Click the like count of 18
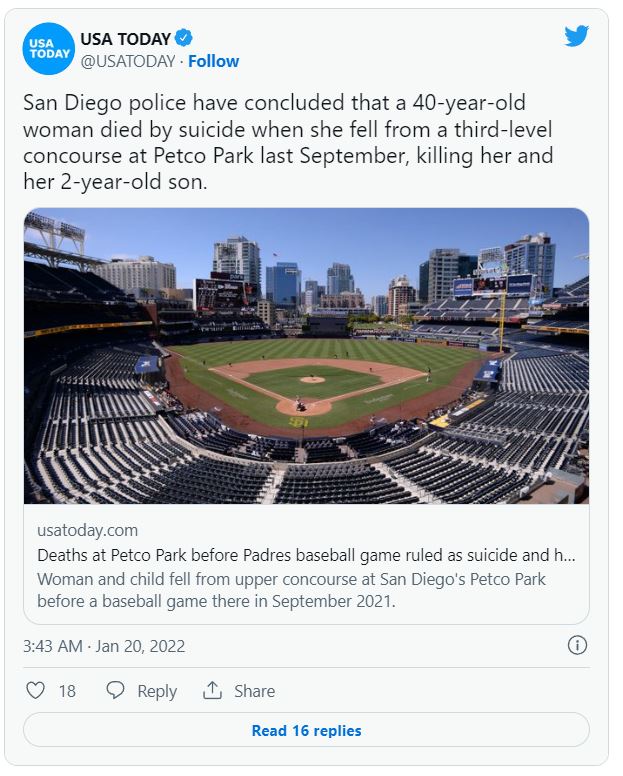Viewport: 623px width, 776px height. [x=67, y=691]
